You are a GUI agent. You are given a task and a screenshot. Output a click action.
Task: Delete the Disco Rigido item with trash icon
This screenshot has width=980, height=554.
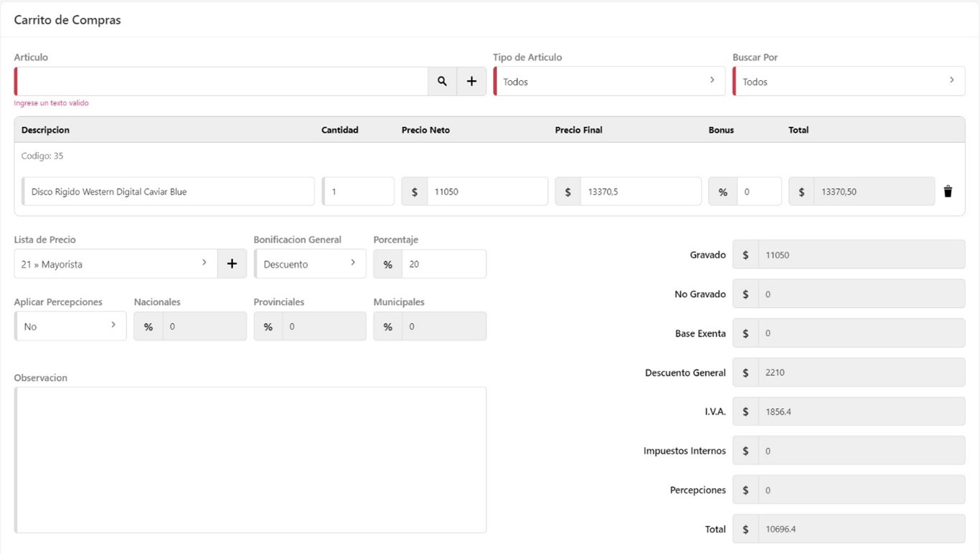948,192
